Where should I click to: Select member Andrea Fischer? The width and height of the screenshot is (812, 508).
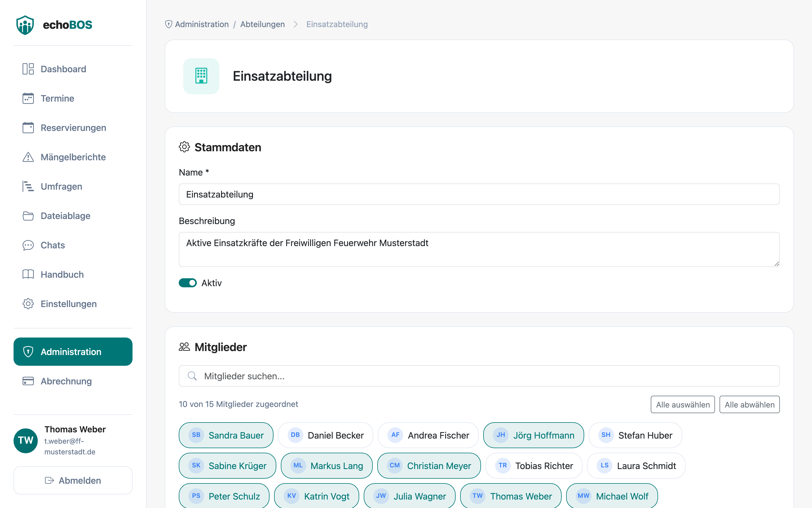coord(428,435)
